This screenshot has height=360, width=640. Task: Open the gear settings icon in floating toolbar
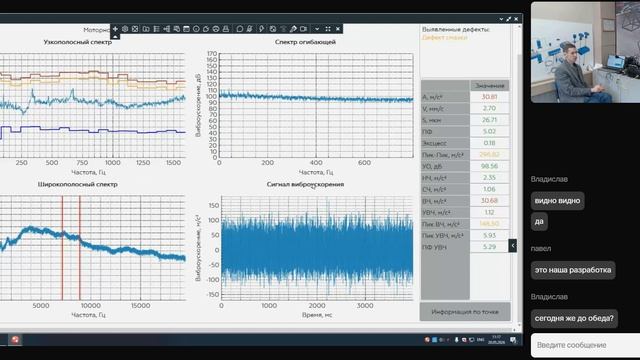(x=125, y=29)
